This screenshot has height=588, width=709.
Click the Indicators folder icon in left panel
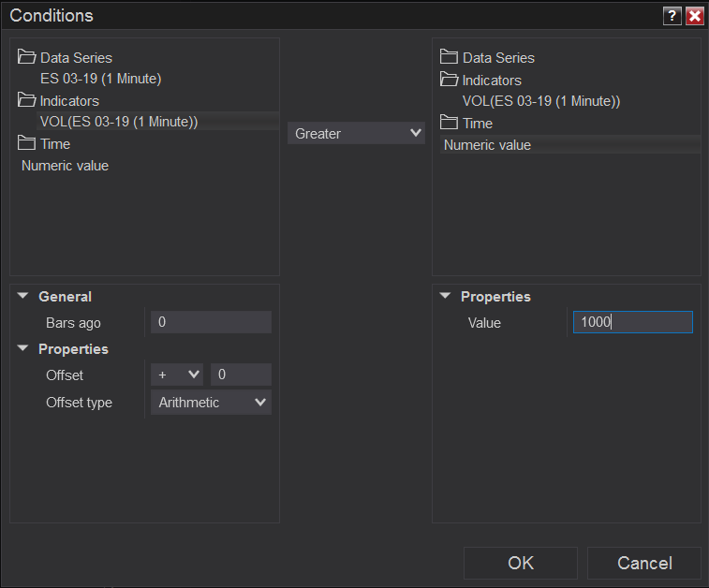pos(27,100)
